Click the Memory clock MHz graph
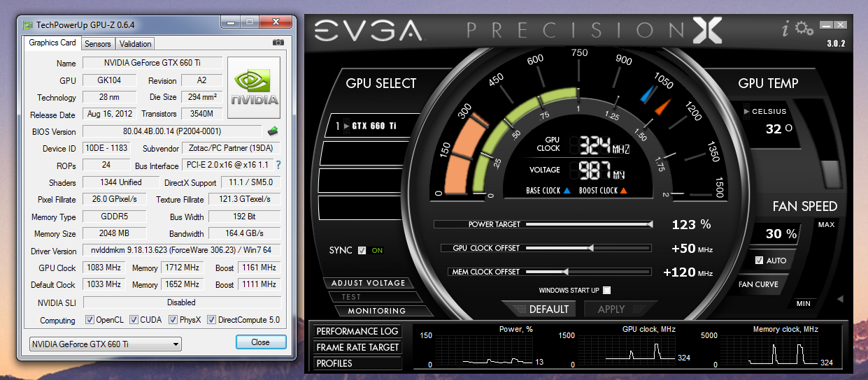Viewport: 868px width, 380px height. [769, 350]
